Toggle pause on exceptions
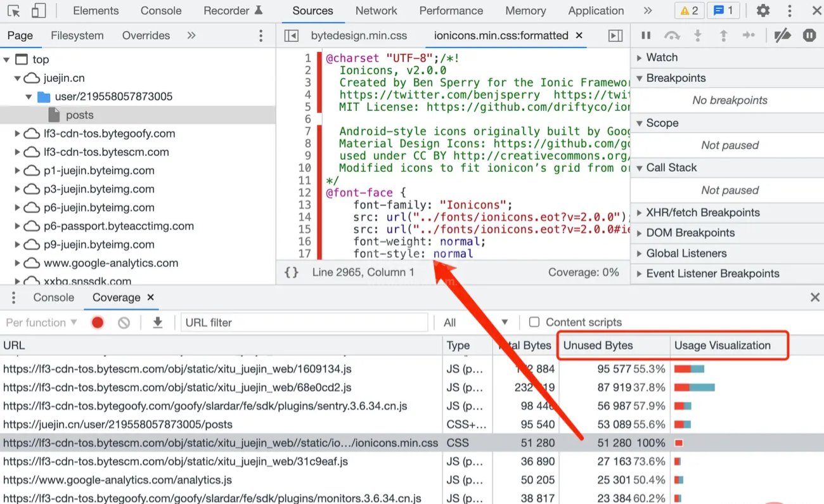Screen dimensions: 824x504 [809, 36]
